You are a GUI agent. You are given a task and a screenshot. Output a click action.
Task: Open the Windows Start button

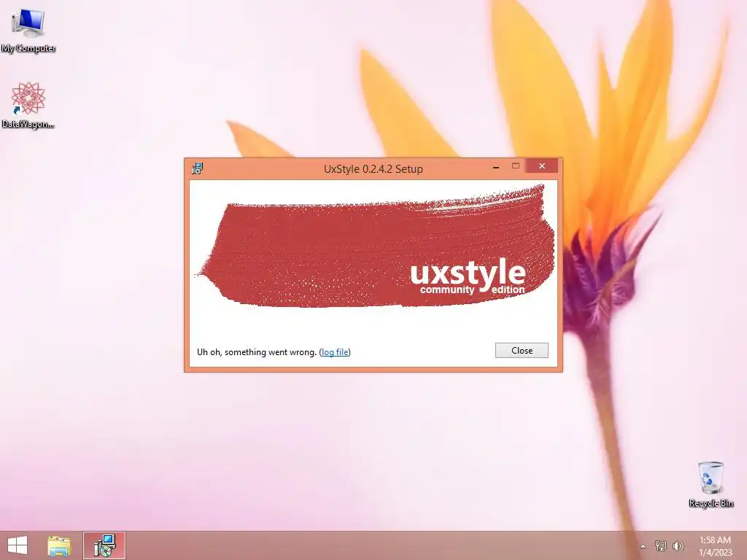(x=18, y=545)
